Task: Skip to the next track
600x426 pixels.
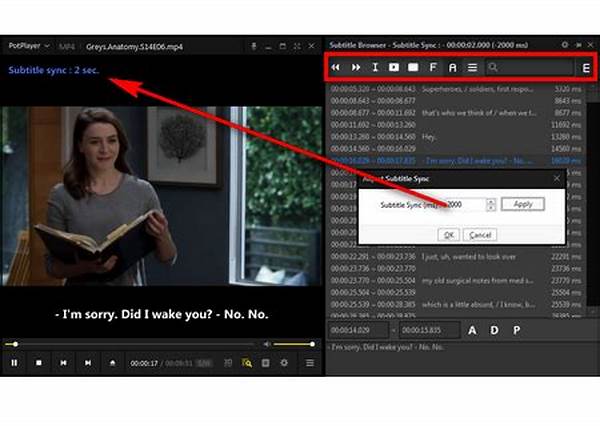Action: 88,362
